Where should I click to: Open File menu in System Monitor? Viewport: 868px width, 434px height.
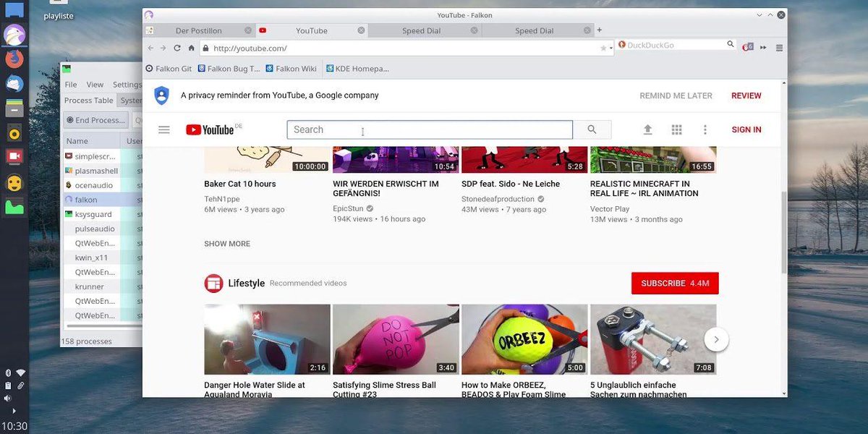point(71,85)
